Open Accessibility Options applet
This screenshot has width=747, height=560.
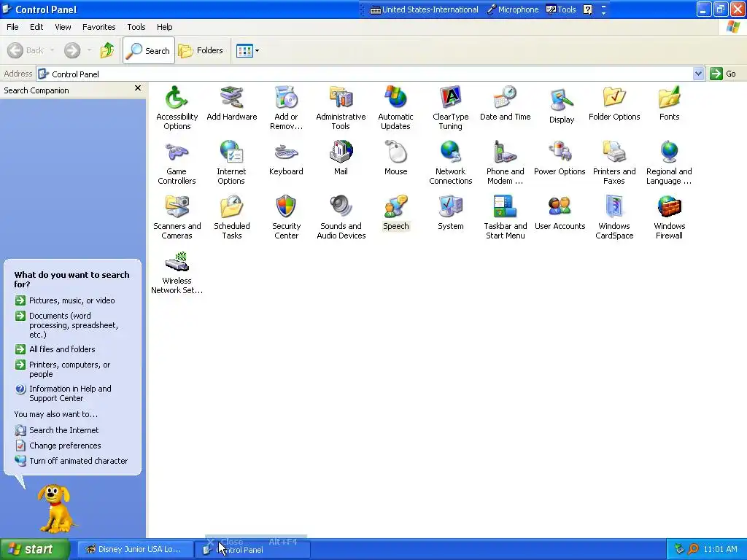point(177,107)
